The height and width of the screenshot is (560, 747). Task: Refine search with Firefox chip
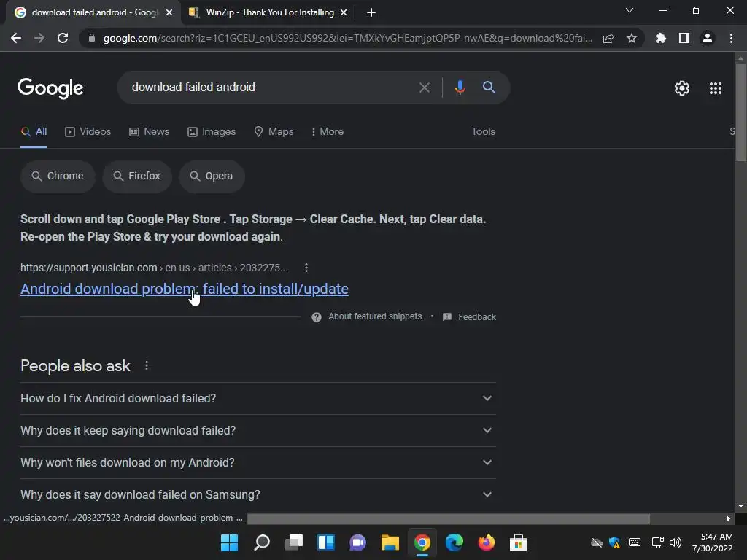136,176
